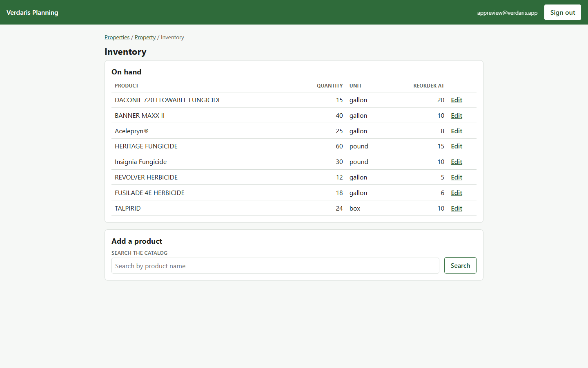Edit the Acelepryn® inventory row

click(457, 131)
